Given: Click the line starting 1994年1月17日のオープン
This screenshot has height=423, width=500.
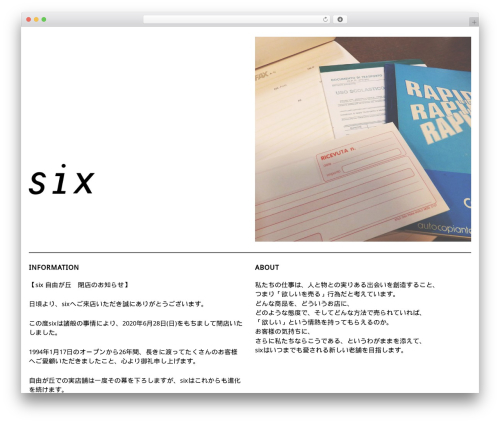Looking at the screenshot, I should pyautogui.click(x=133, y=352).
